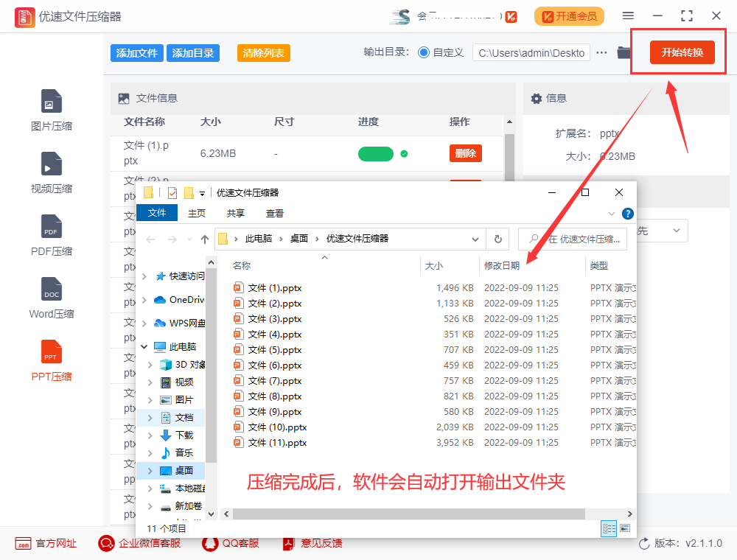This screenshot has width=737, height=560.
Task: Click the Explorer navigation pane vertical scrollbar
Action: click(x=211, y=366)
